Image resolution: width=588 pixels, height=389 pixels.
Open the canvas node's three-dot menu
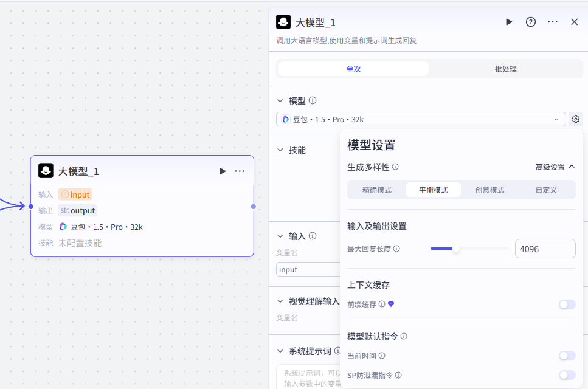click(x=240, y=171)
